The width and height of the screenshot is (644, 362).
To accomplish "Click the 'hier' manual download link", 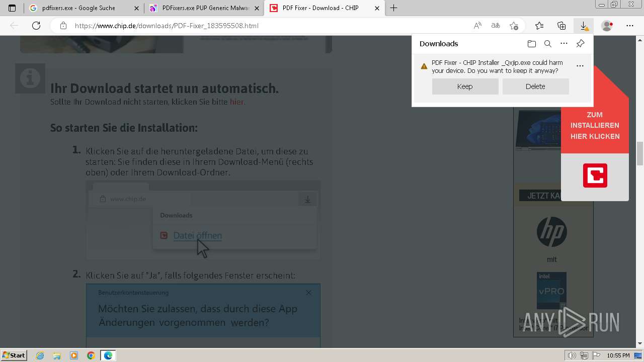I will click(x=236, y=102).
